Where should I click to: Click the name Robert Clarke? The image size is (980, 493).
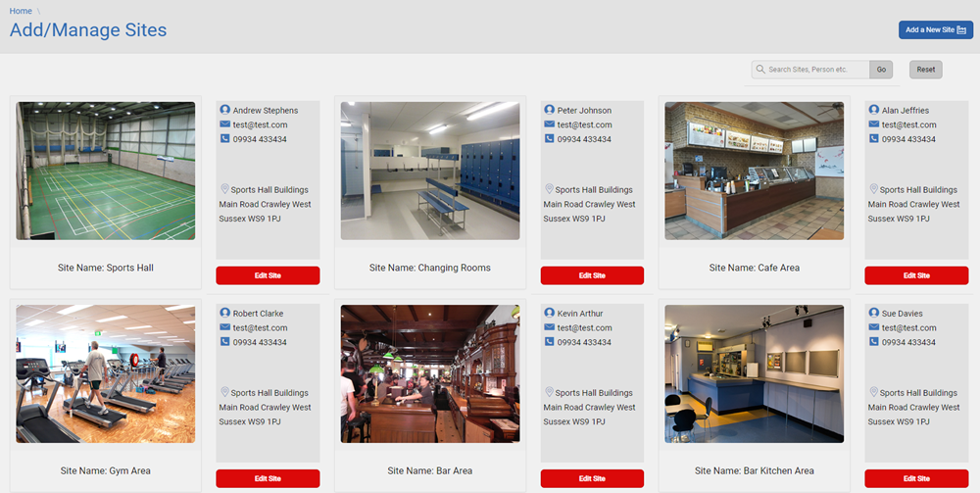(x=258, y=314)
